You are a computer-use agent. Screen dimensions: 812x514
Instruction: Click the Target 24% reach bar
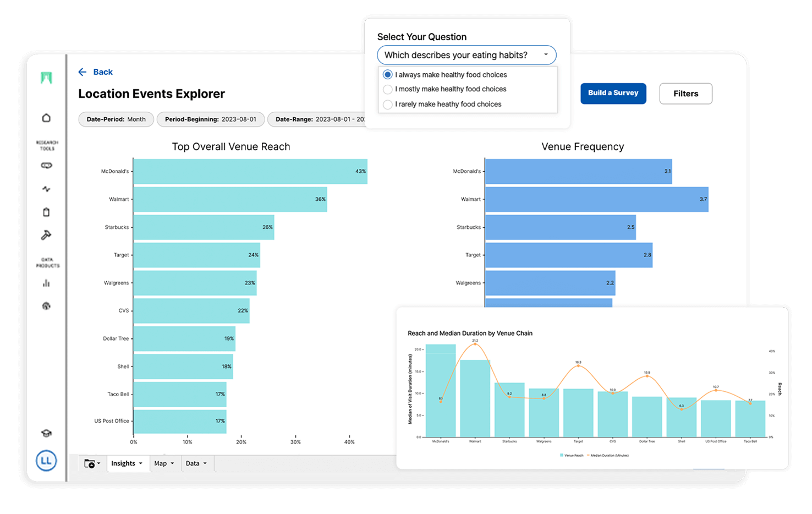(x=197, y=255)
